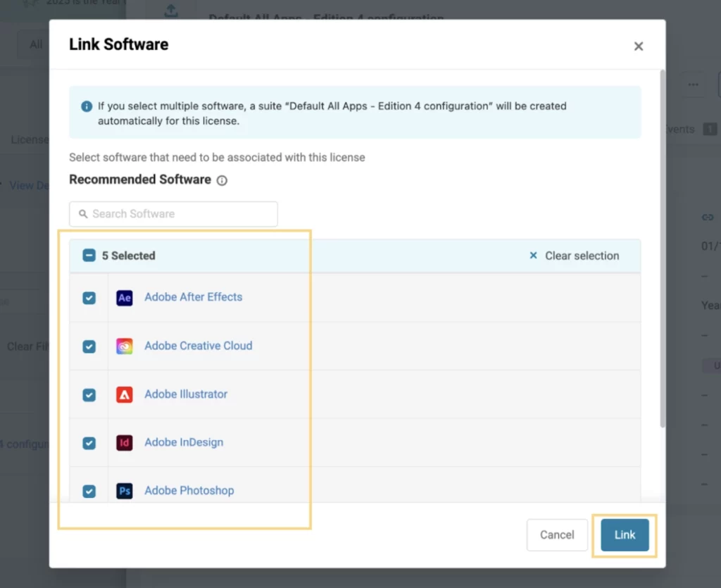Click the info icon in the blue banner

tap(87, 106)
